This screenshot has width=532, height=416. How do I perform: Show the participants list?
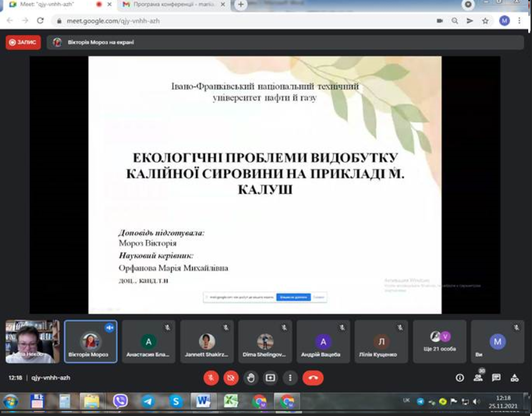478,378
